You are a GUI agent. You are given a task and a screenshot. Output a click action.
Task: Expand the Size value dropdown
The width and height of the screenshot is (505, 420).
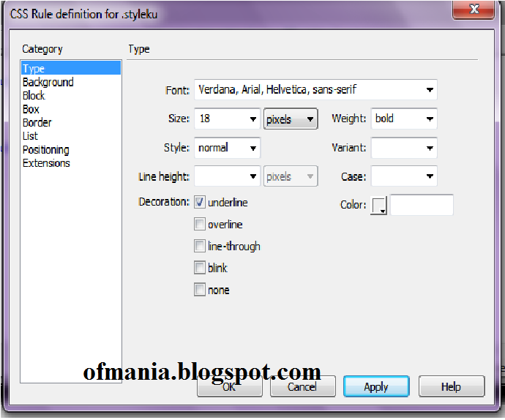pos(227,119)
